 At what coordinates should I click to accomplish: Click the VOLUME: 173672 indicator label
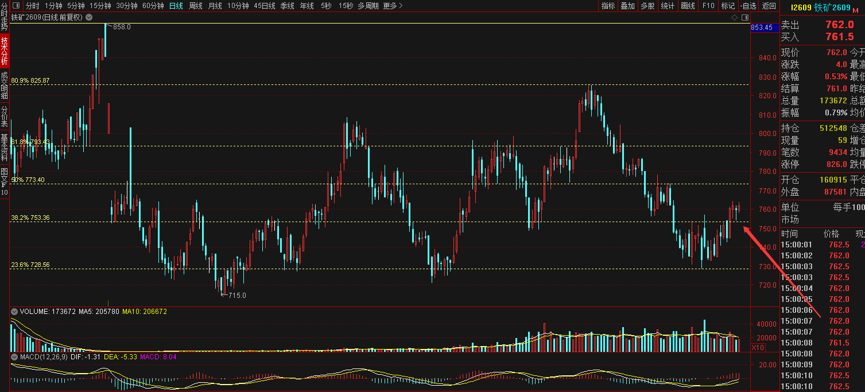coord(47,312)
